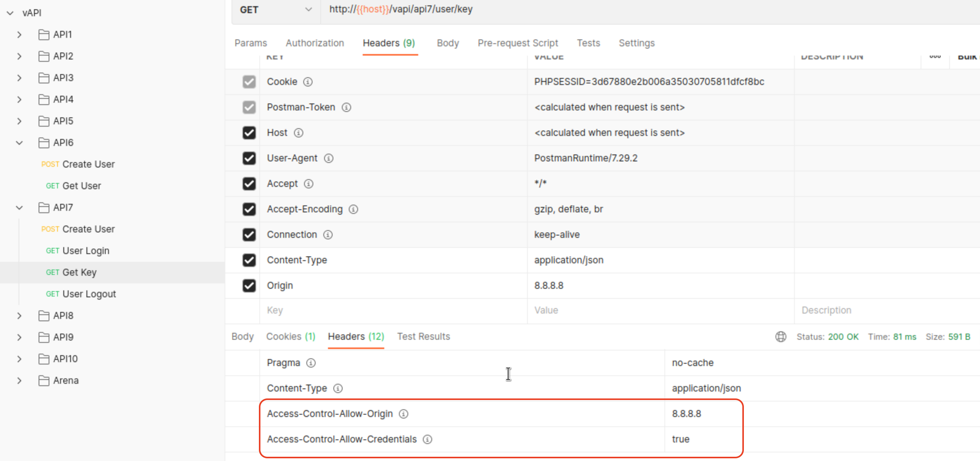Disable the Content-Type header checkbox
980x461 pixels.
point(249,260)
